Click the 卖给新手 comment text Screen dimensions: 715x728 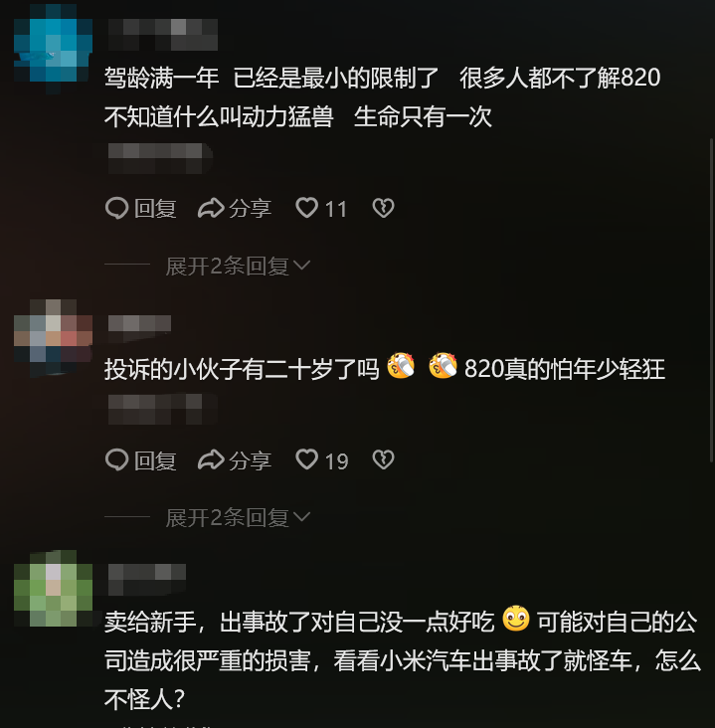(402, 659)
